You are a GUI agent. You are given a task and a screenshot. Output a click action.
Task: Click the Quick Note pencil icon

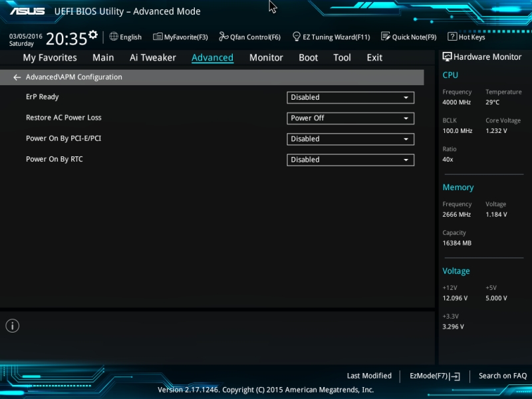tap(386, 37)
